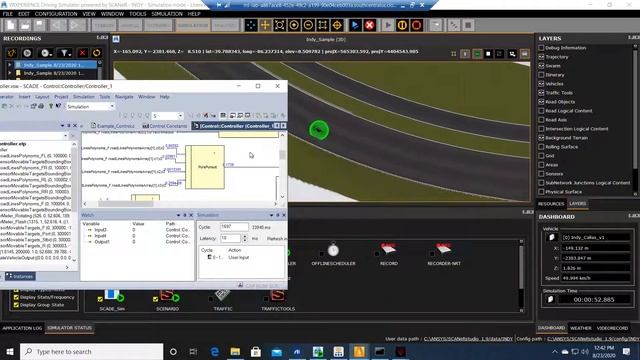Click the TRAFFIC module icon
Screen dimensions: 640x360
click(223, 296)
